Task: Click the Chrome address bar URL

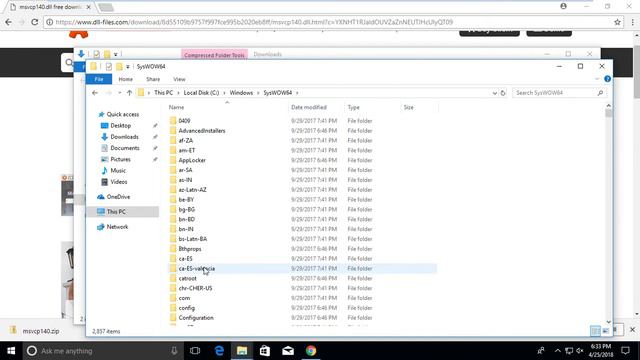Action: click(254, 22)
